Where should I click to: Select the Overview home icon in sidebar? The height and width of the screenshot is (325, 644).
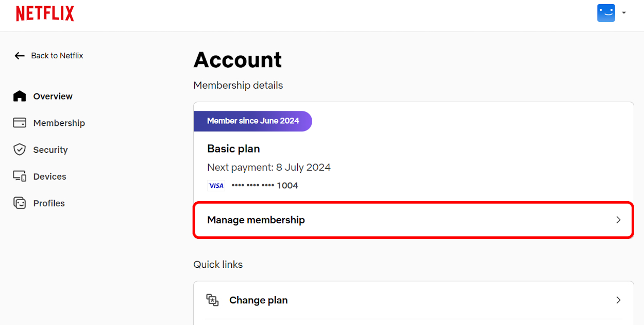click(19, 96)
